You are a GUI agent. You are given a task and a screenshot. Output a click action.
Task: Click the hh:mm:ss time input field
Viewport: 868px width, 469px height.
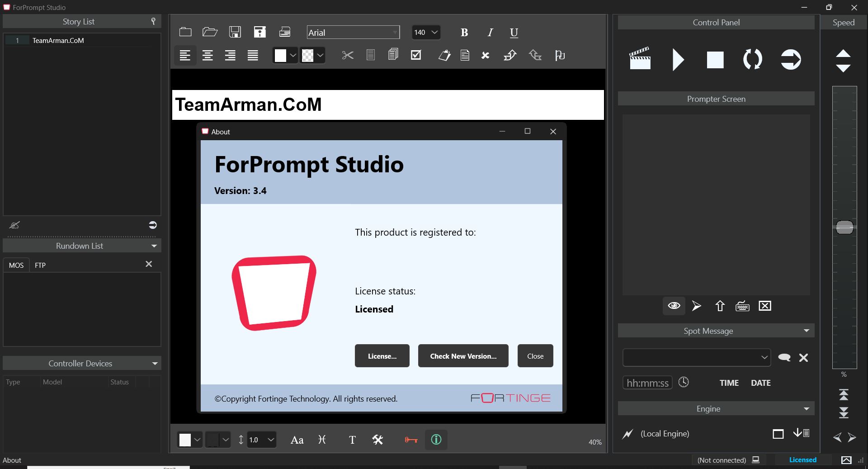tap(647, 383)
